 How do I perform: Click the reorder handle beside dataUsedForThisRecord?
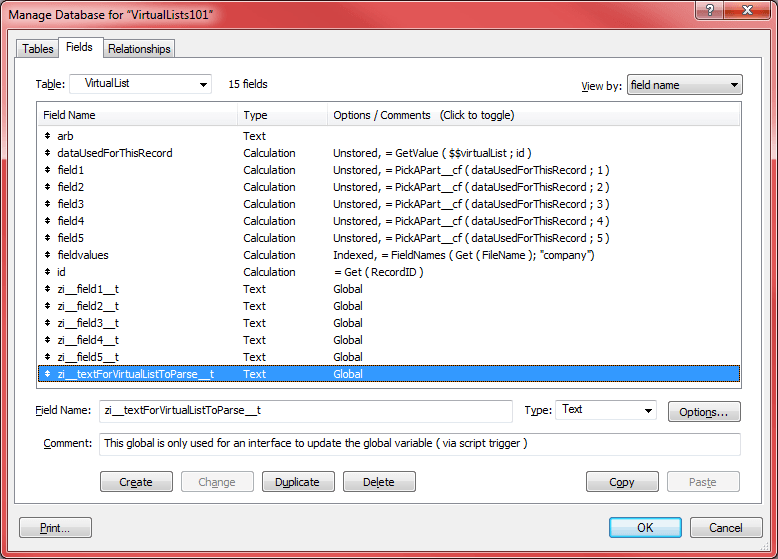tap(47, 153)
